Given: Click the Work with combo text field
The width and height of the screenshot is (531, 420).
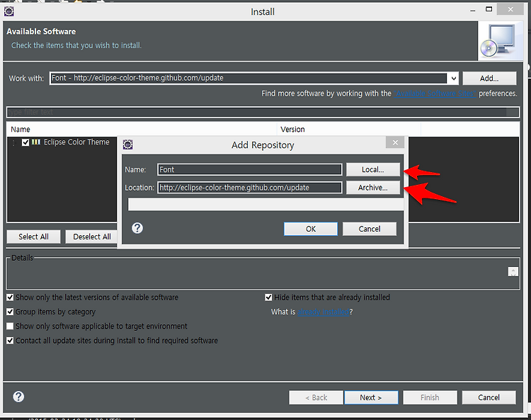Looking at the screenshot, I should pos(249,78).
